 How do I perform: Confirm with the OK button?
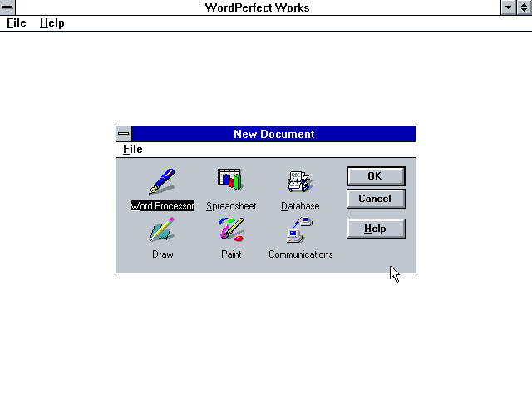tap(376, 176)
